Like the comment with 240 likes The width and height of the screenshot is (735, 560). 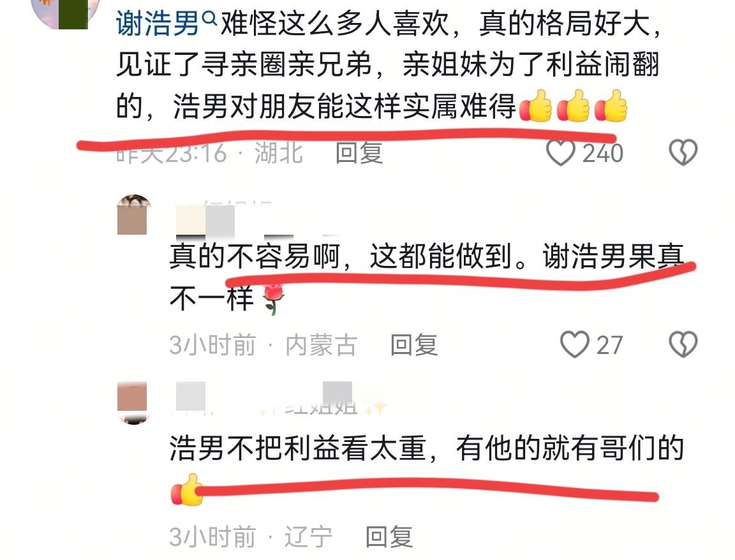tap(561, 152)
